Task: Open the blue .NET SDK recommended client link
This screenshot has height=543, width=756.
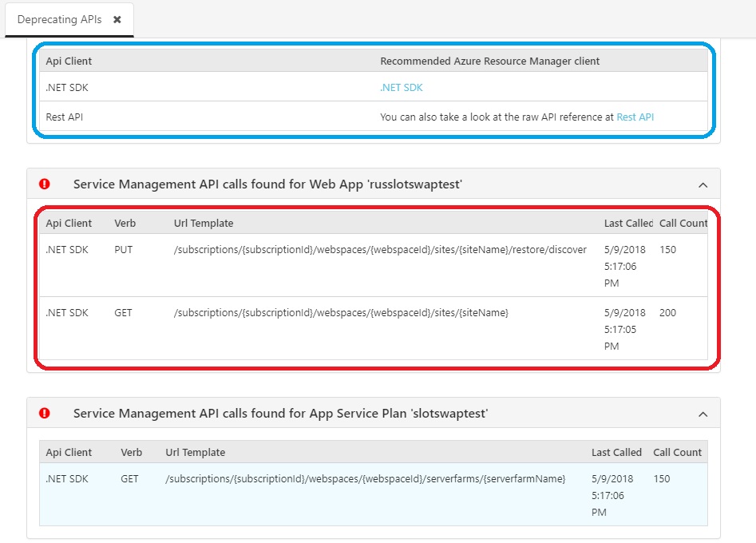Action: (x=402, y=88)
